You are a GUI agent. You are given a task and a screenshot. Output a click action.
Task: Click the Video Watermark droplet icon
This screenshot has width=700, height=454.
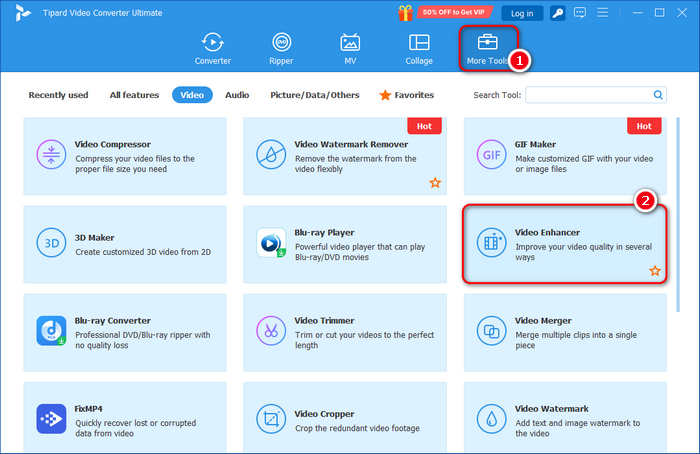tap(491, 419)
